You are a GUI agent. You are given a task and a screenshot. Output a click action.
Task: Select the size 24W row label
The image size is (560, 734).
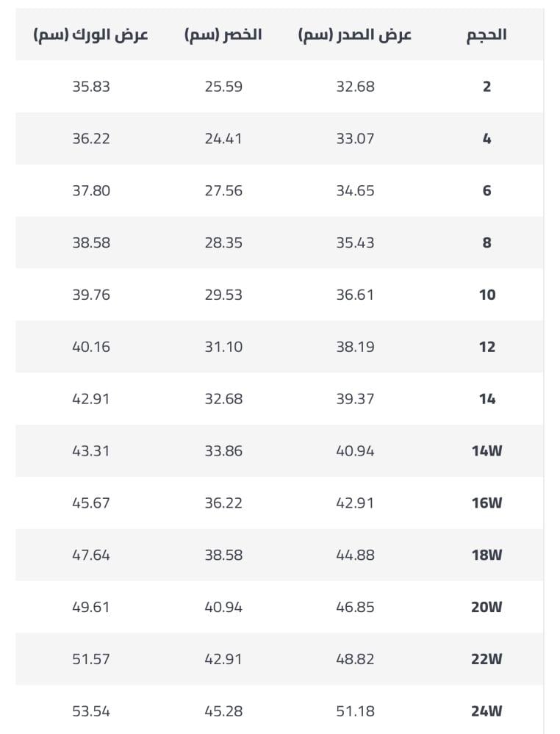[487, 711]
